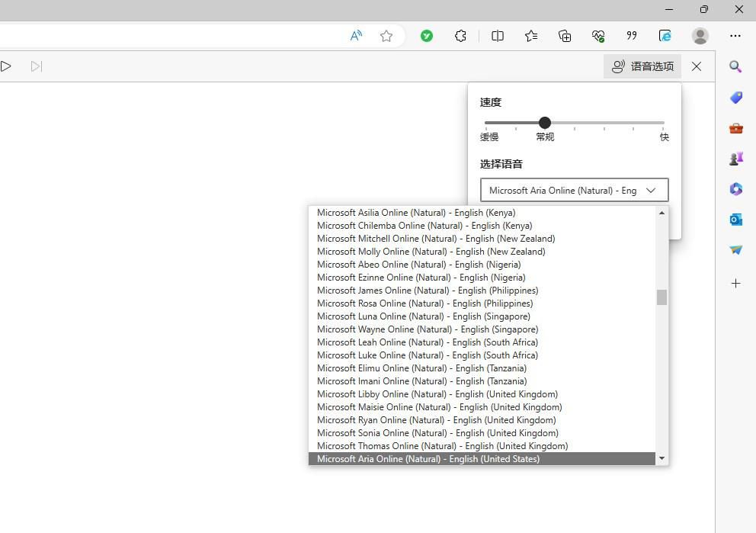This screenshot has width=756, height=533.
Task: Open the sidebar Shopping tag icon
Action: point(735,98)
